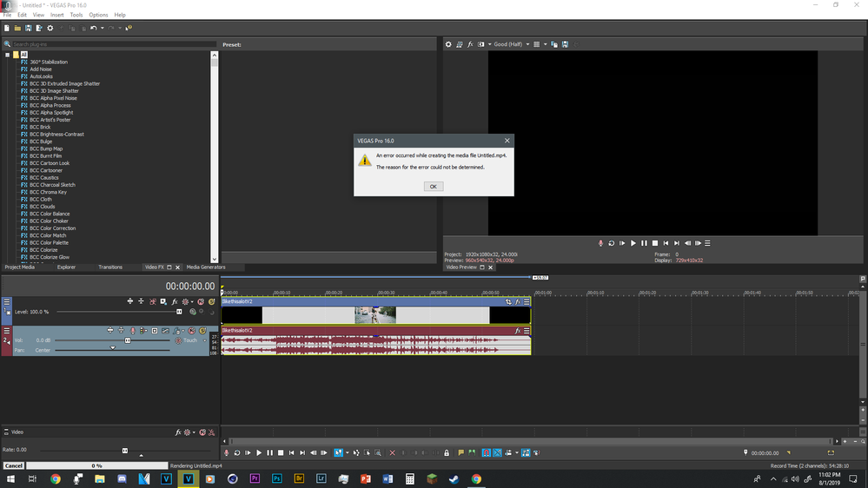Stop playback in the Video Preview transport
The height and width of the screenshot is (488, 868).
click(x=655, y=243)
